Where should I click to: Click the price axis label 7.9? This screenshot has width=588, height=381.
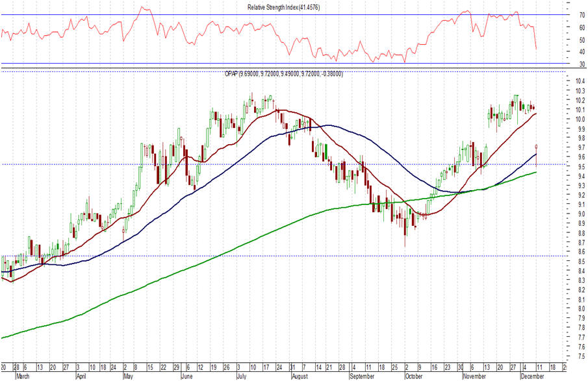[582, 318]
